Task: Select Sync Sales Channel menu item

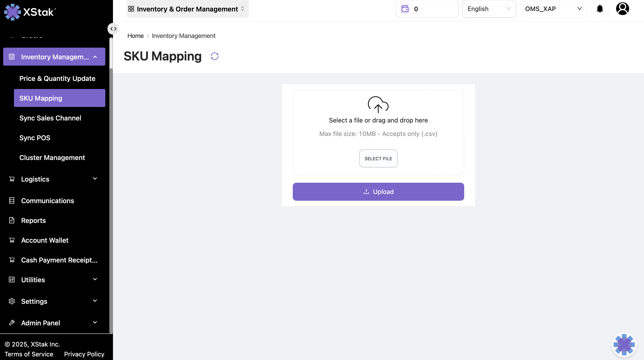Action: coord(50,118)
